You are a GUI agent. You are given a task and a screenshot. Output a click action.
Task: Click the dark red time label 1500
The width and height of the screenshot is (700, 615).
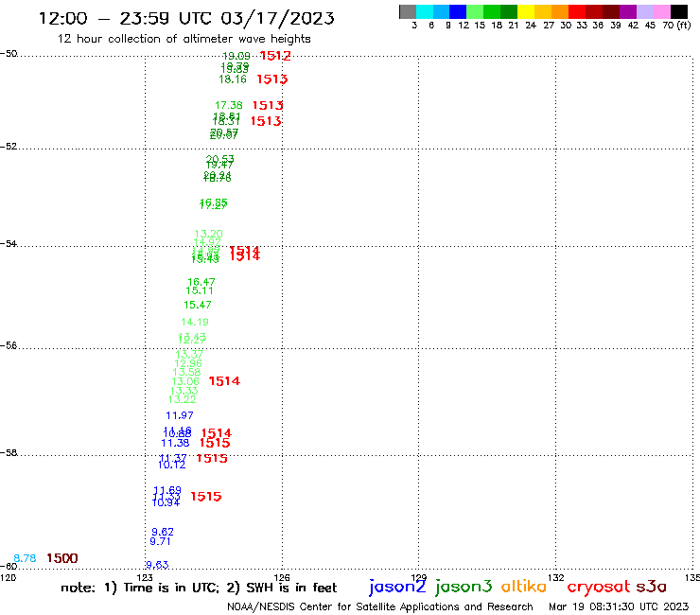click(x=62, y=558)
